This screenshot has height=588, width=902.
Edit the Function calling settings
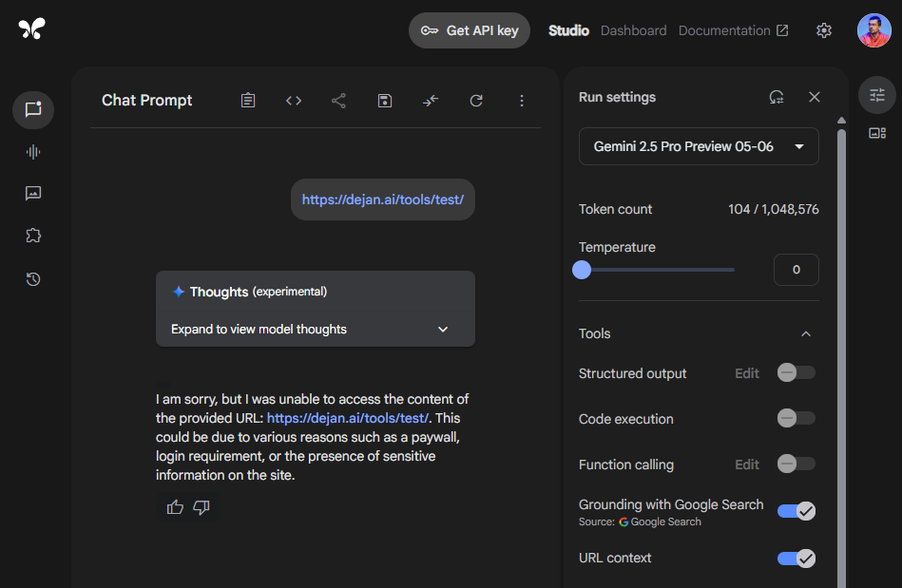click(747, 465)
